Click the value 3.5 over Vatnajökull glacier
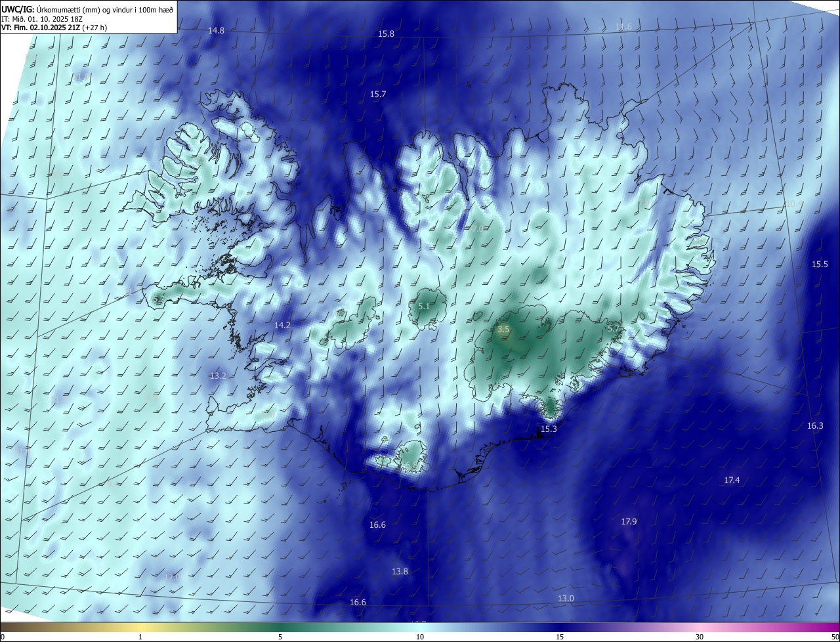This screenshot has height=642, width=840. pos(503,330)
